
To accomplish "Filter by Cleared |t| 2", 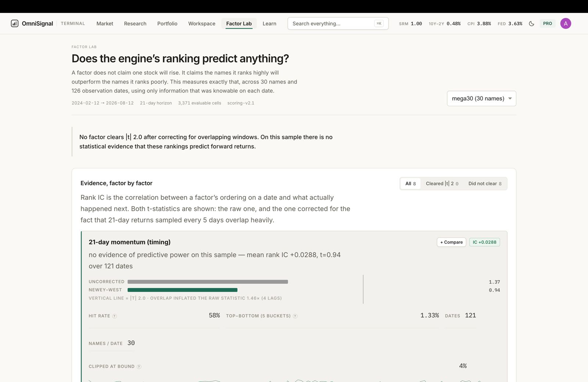I will coord(442,183).
